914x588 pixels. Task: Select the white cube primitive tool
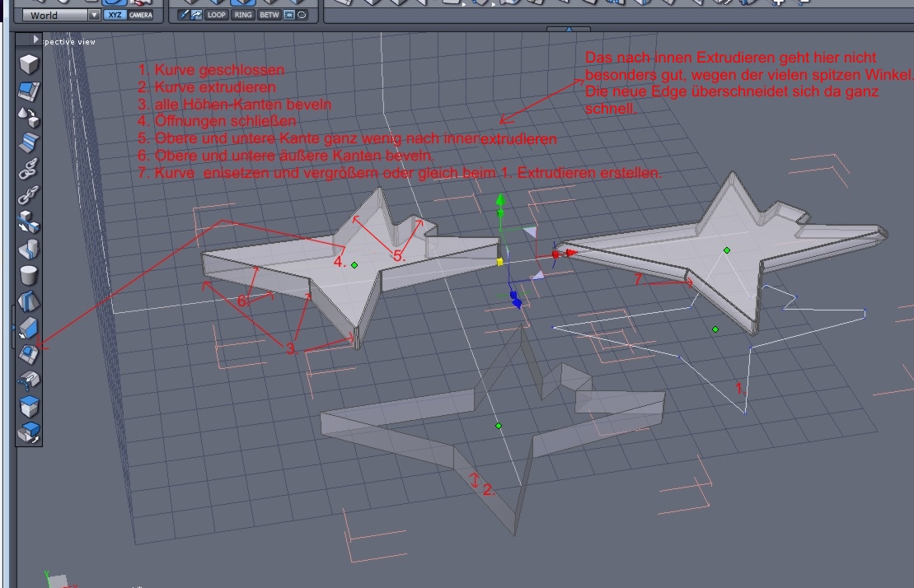pyautogui.click(x=29, y=64)
